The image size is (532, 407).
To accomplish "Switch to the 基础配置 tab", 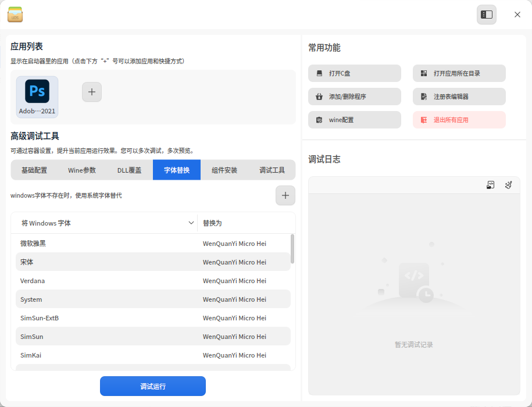I will 34,170.
